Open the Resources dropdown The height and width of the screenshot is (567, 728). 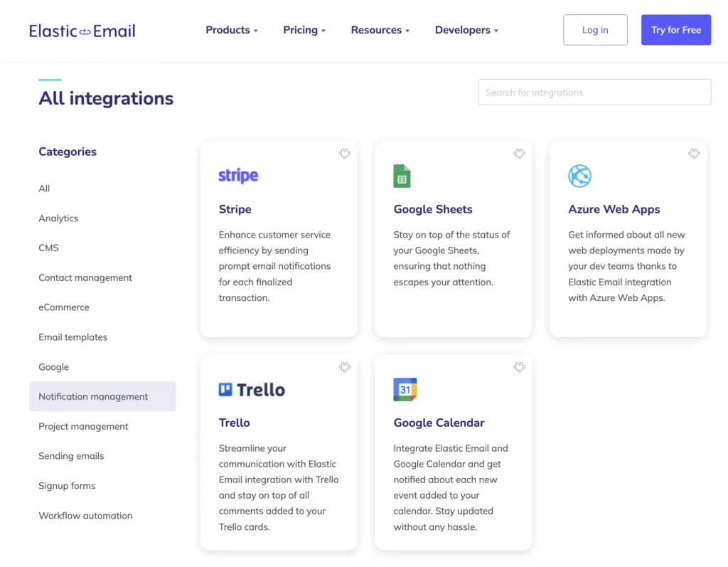[380, 30]
